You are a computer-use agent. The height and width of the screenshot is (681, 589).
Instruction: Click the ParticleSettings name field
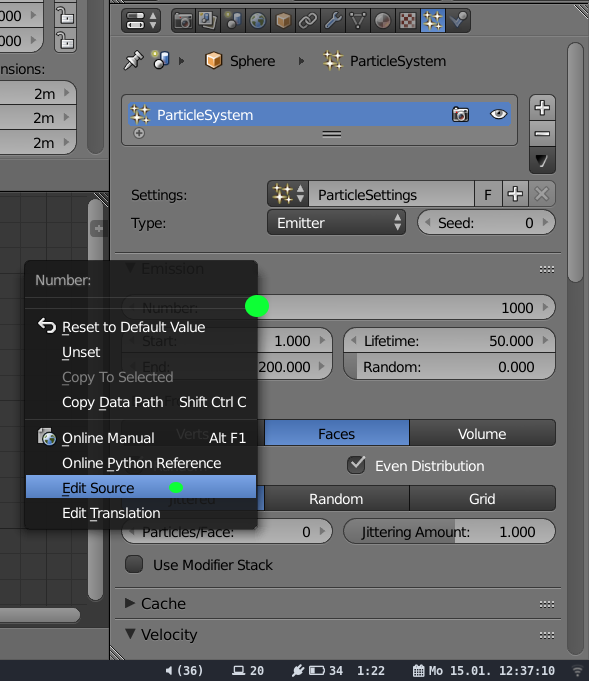click(x=391, y=194)
